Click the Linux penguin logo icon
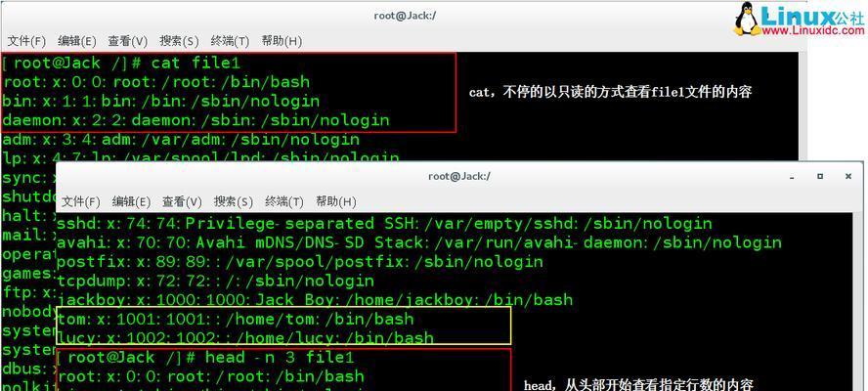Screen dimensions: 868x391 point(747,20)
